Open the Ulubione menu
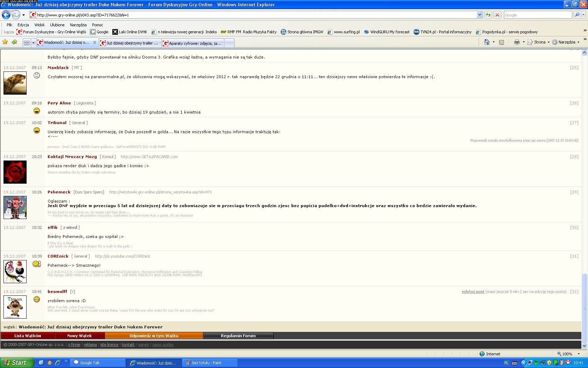 [57, 25]
